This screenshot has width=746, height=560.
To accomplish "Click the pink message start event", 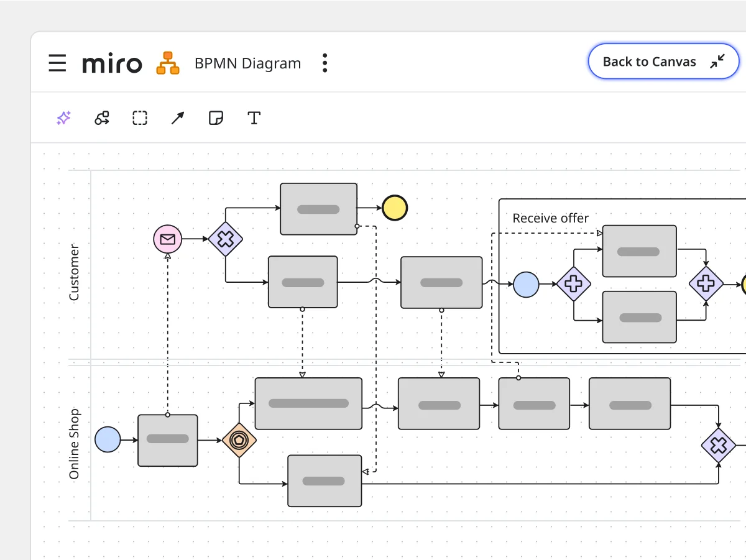I will pyautogui.click(x=168, y=239).
